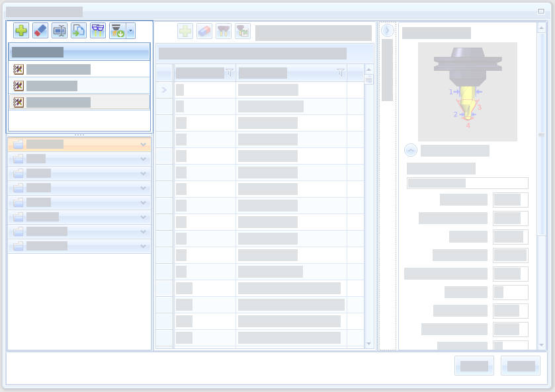Click the copy document icon with green arrow
Screen dimensions: 555x392
click(x=79, y=30)
